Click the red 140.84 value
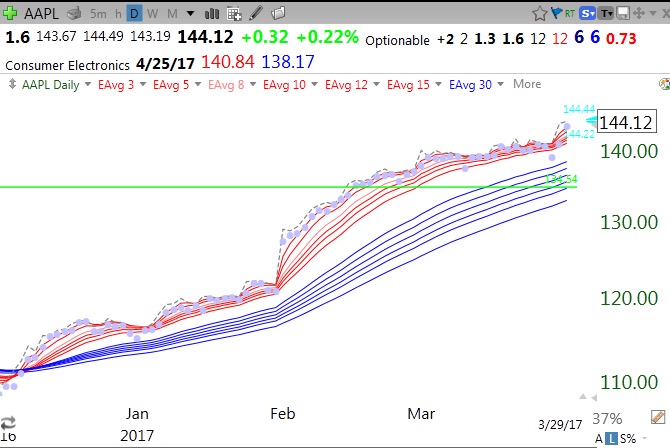This screenshot has height=448, width=670. [x=228, y=62]
